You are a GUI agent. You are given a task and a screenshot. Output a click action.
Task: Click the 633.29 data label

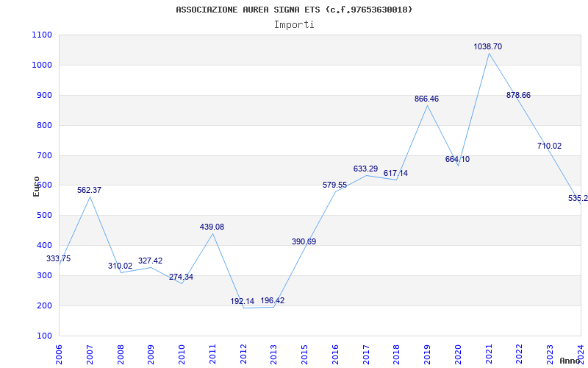(365, 169)
